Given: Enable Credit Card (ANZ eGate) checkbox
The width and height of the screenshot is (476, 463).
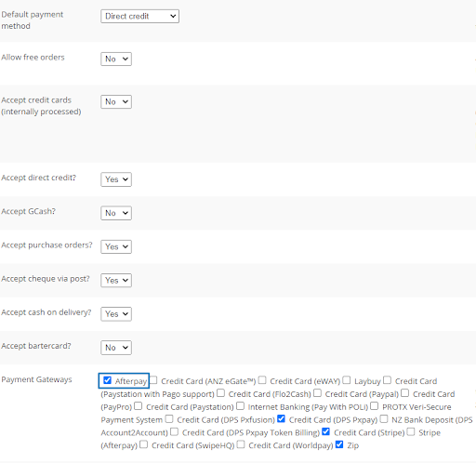Looking at the screenshot, I should (x=153, y=380).
